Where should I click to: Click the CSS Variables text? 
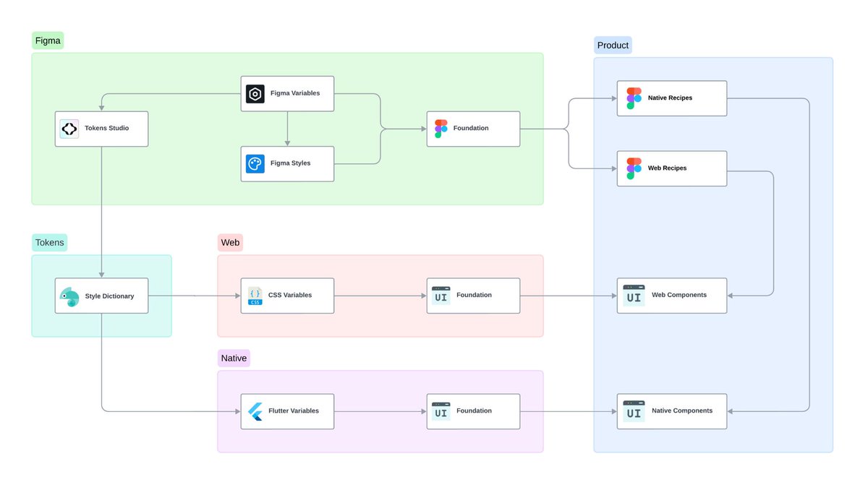(290, 295)
